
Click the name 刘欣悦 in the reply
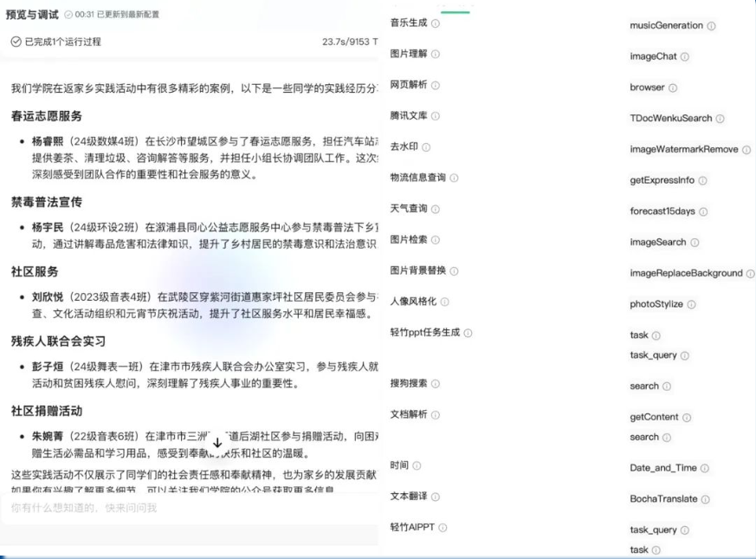click(x=48, y=297)
